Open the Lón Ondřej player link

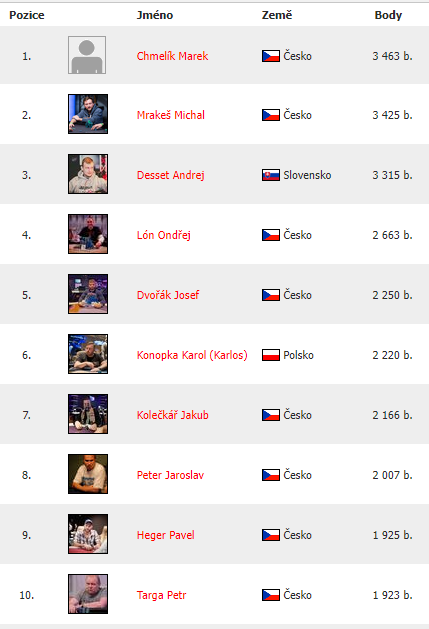click(163, 235)
